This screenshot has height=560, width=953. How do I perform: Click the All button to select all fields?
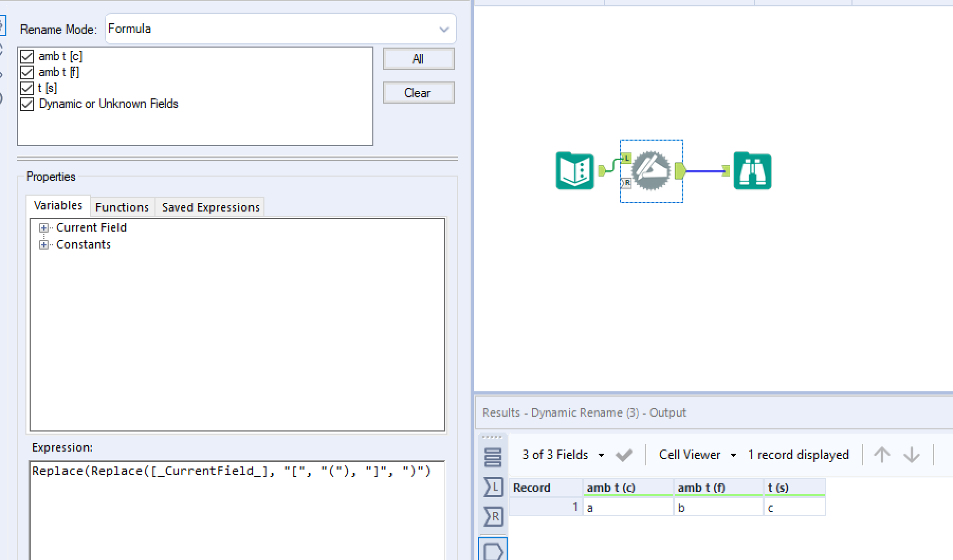pos(418,59)
